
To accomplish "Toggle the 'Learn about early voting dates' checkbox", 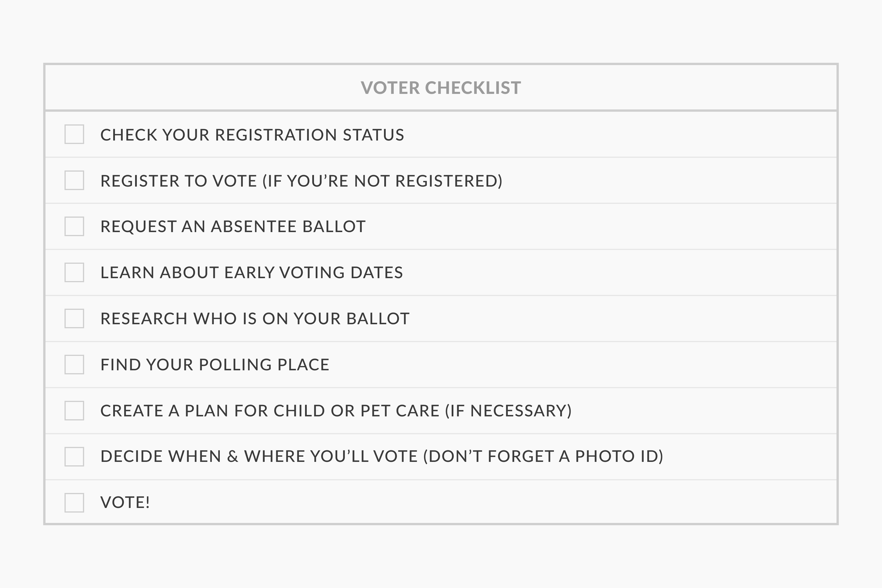I will (x=74, y=272).
